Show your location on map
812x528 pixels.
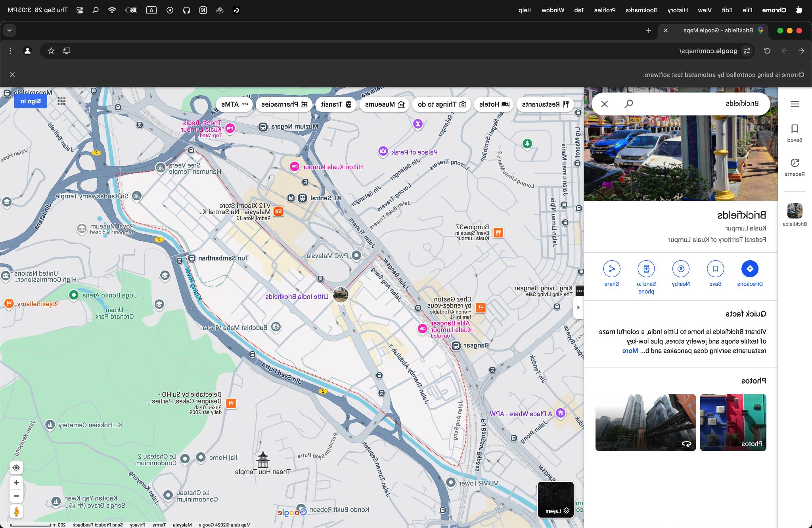pos(16,468)
